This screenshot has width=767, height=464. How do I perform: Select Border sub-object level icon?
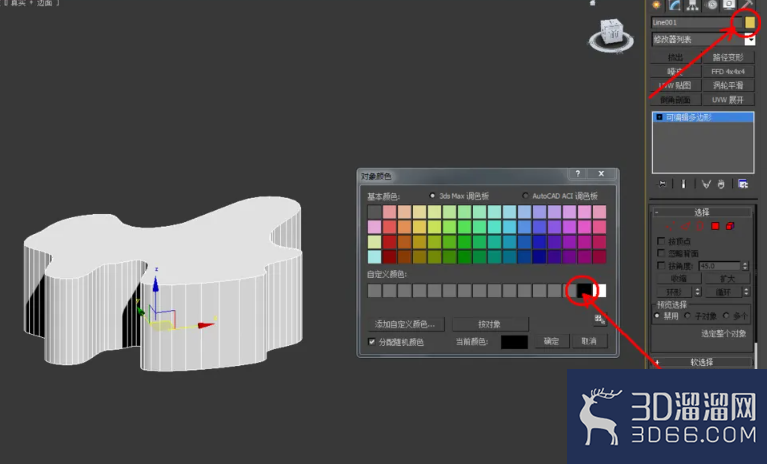(x=700, y=226)
